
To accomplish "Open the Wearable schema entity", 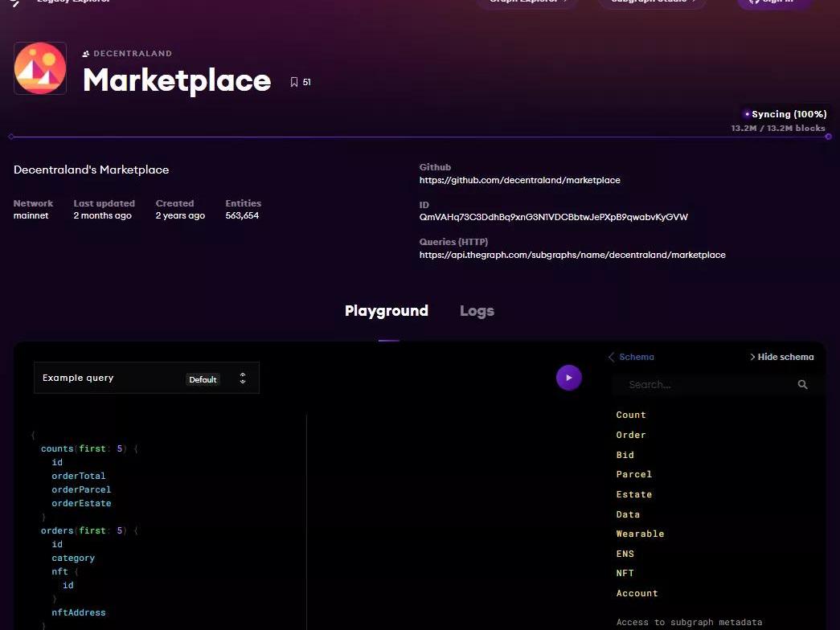I will tap(640, 534).
